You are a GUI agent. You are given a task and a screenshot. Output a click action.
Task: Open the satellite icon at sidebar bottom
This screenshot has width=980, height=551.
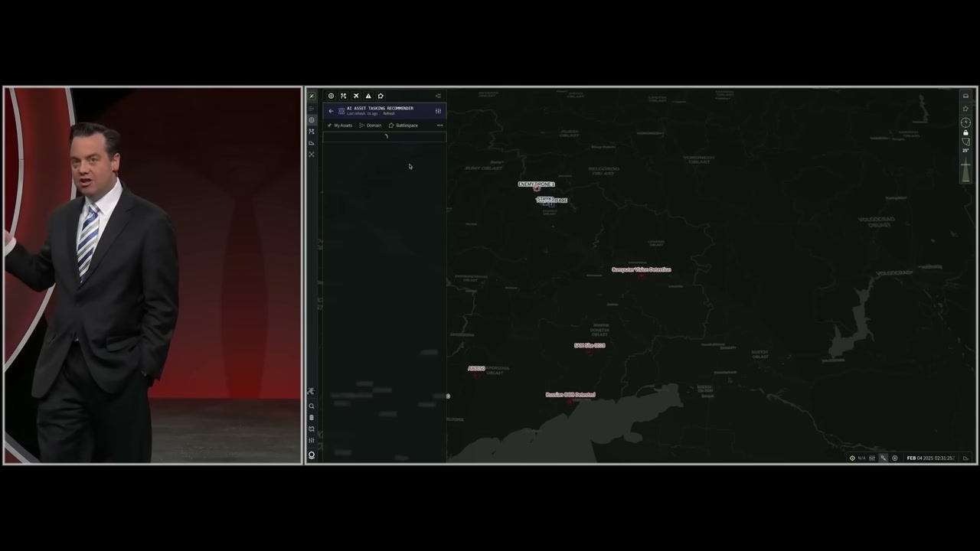pyautogui.click(x=311, y=455)
